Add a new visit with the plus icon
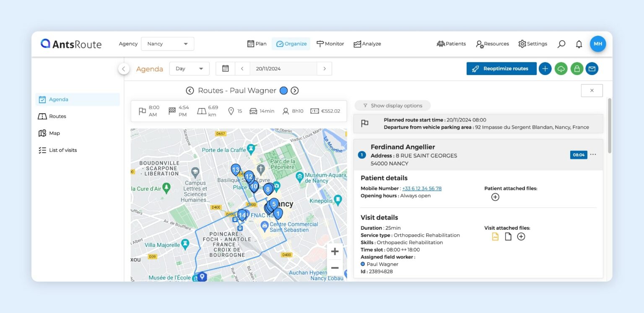This screenshot has height=313, width=644. 545,68
